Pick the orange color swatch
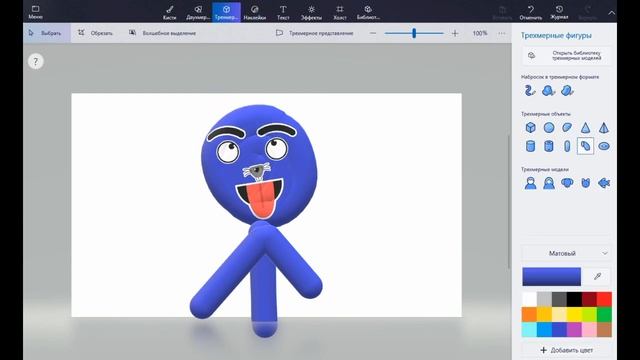This screenshot has width=640, height=360. 529,314
